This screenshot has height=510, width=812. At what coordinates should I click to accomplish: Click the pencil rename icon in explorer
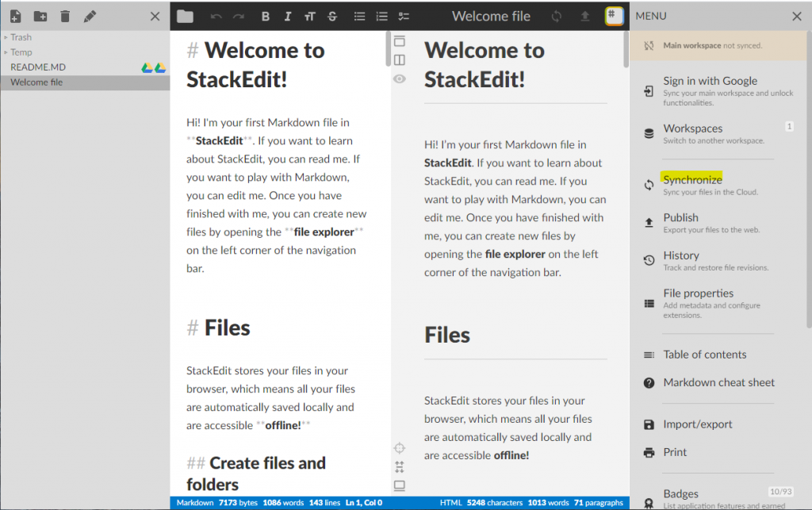tap(90, 17)
